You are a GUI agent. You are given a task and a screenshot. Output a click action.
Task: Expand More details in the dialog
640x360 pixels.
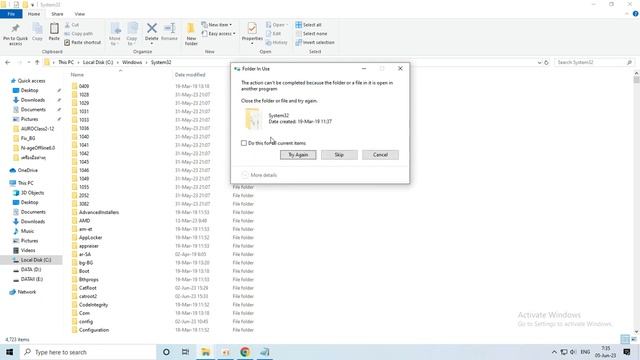(x=259, y=175)
